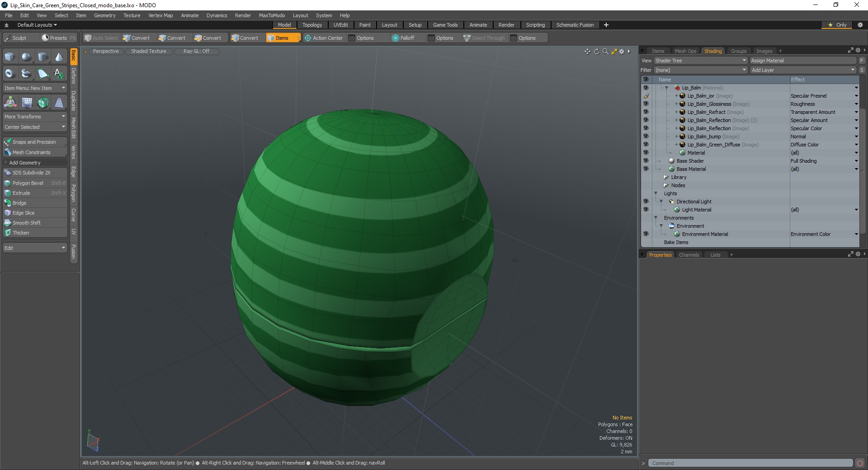Hide the Lip_Balm_bump image layer

[x=646, y=136]
